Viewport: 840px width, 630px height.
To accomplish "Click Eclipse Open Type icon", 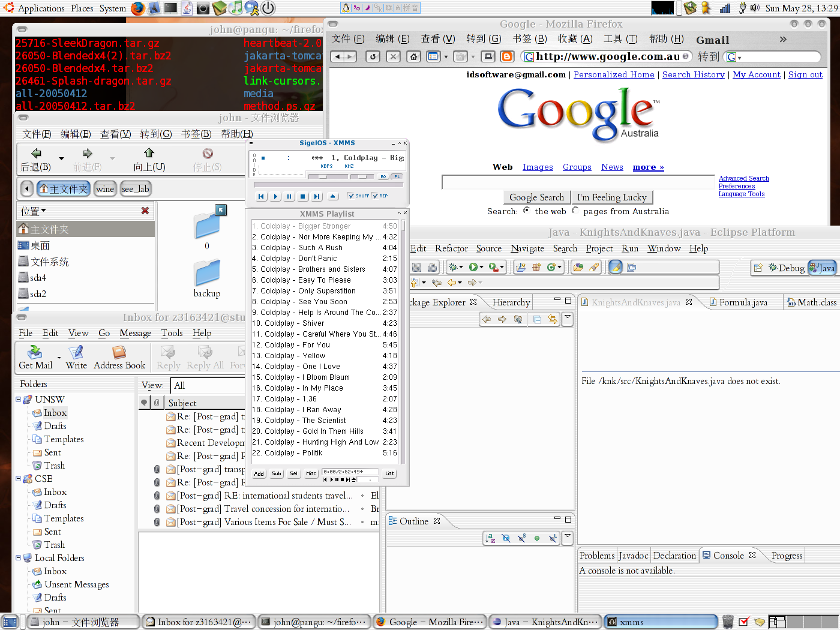I will point(578,267).
